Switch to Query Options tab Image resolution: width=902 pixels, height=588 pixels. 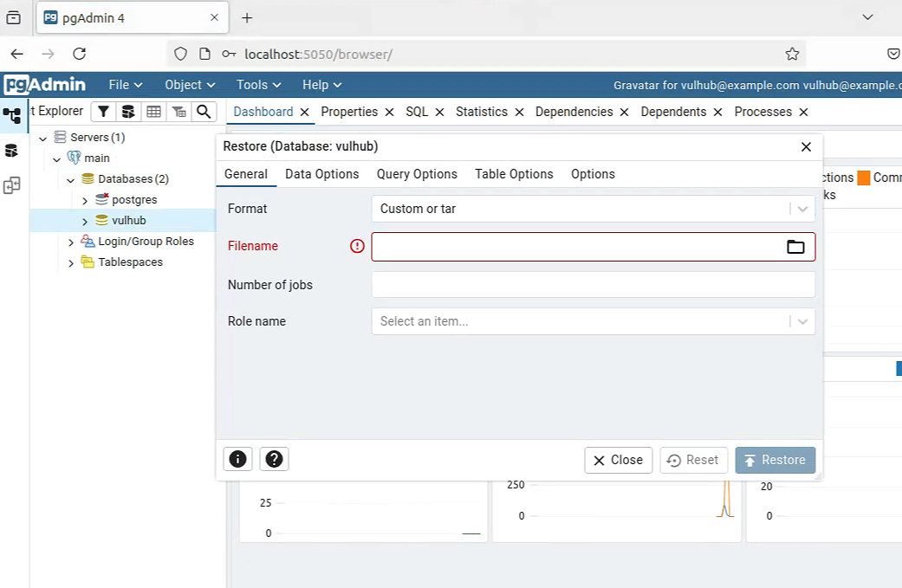click(x=417, y=174)
